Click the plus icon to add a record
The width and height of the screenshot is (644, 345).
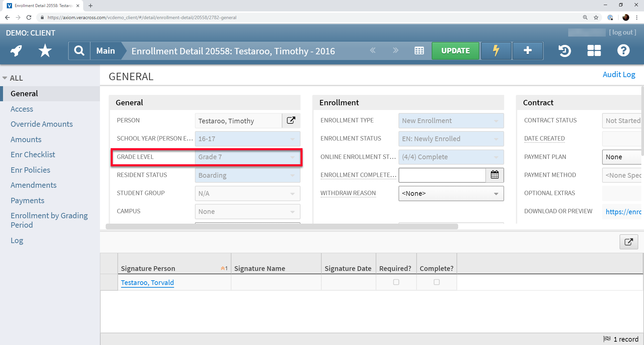[527, 51]
